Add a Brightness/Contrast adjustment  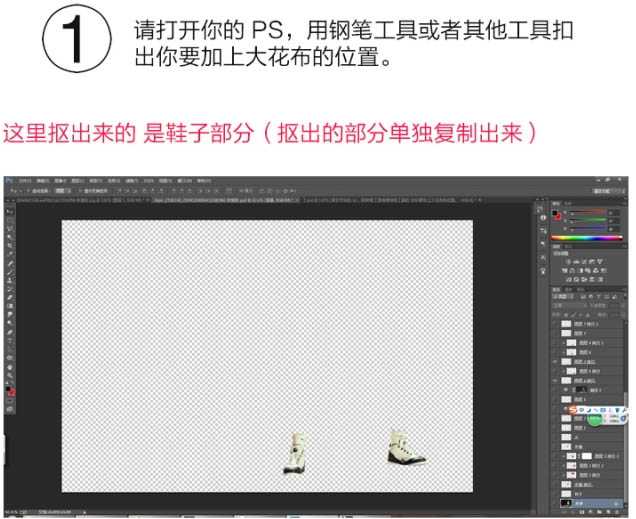(x=569, y=262)
